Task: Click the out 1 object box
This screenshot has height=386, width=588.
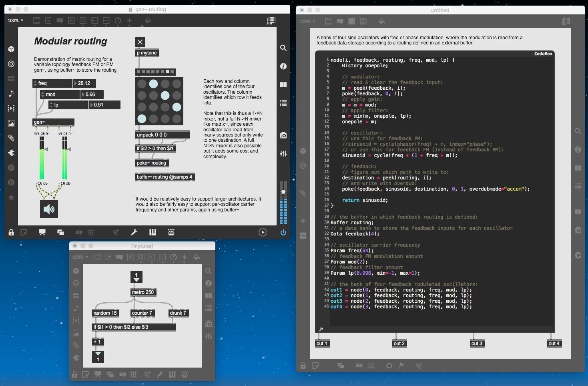Action: 322,344
